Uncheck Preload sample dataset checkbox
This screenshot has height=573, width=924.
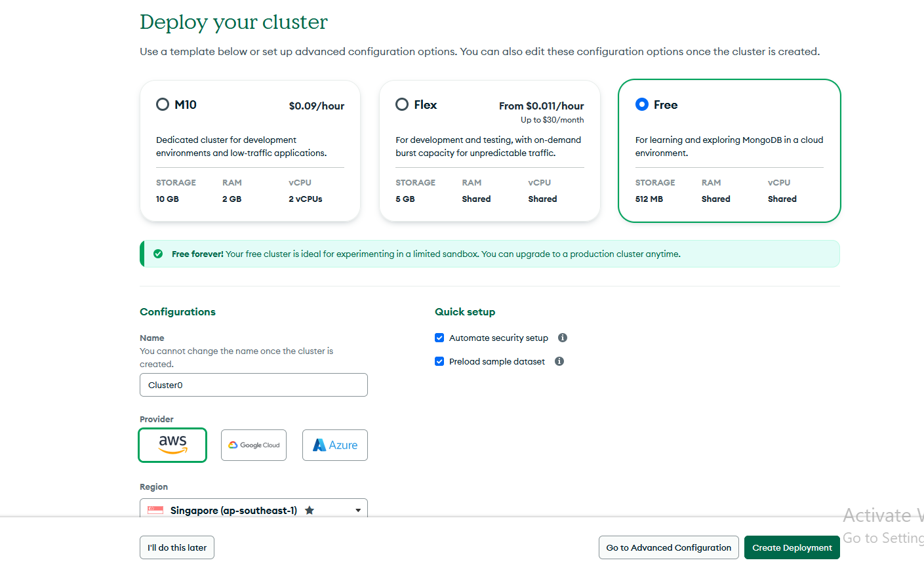439,361
